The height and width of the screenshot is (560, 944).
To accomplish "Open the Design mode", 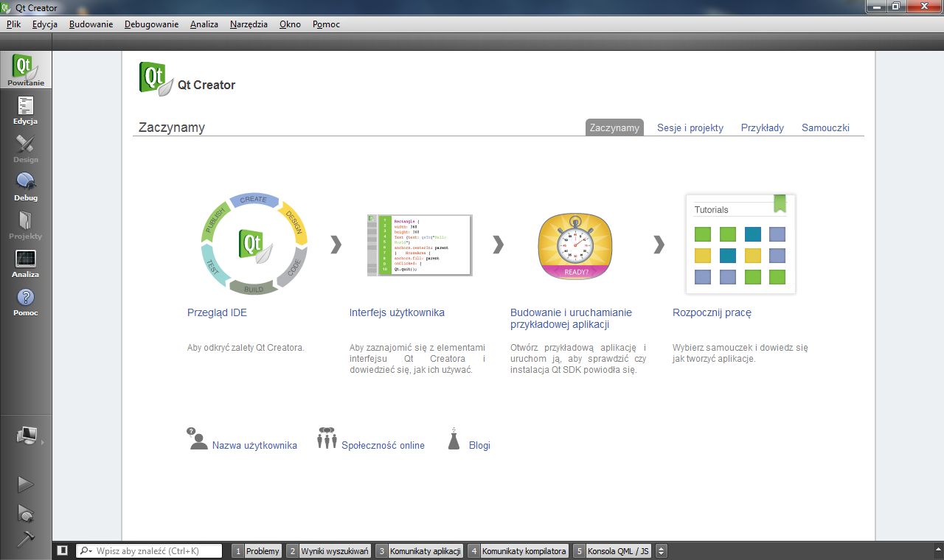I will click(26, 147).
